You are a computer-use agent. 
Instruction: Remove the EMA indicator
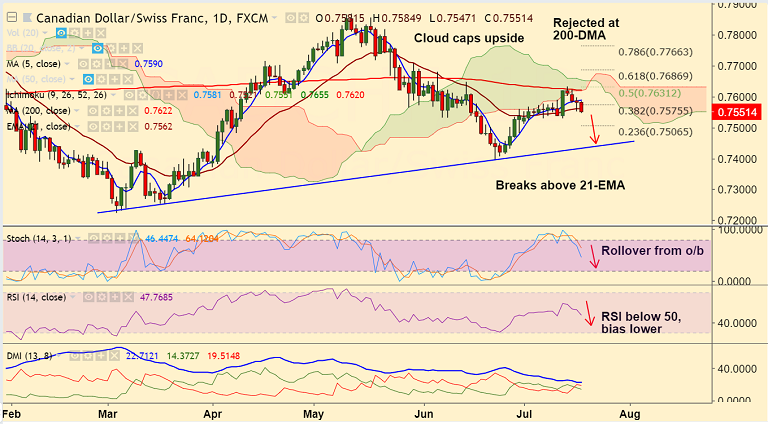point(132,126)
